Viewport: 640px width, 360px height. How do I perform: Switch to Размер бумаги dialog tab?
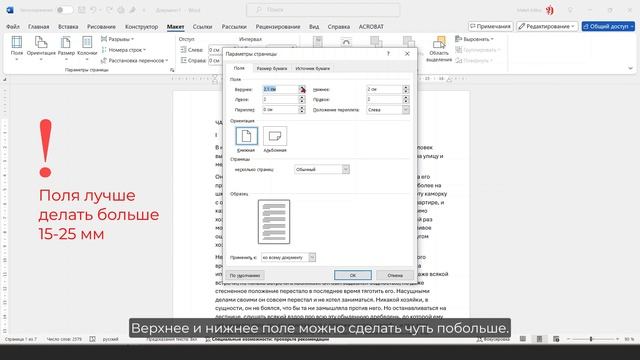click(272, 69)
